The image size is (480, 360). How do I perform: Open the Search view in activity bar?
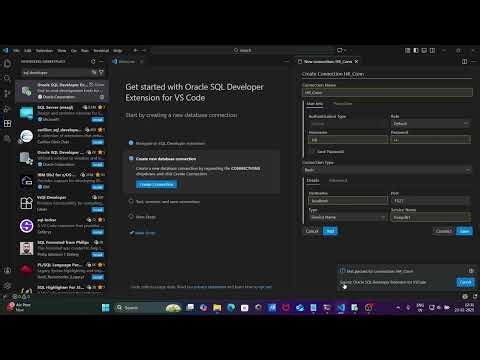(x=7, y=78)
